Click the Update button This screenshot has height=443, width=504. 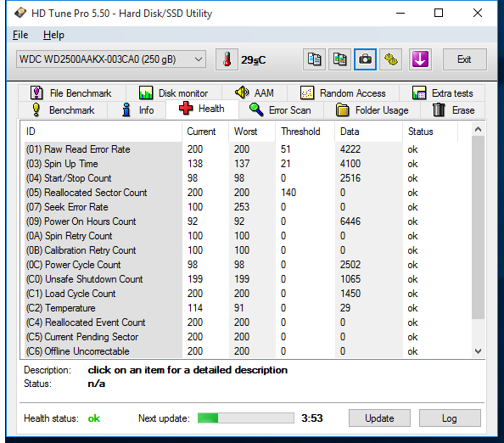[x=379, y=418]
